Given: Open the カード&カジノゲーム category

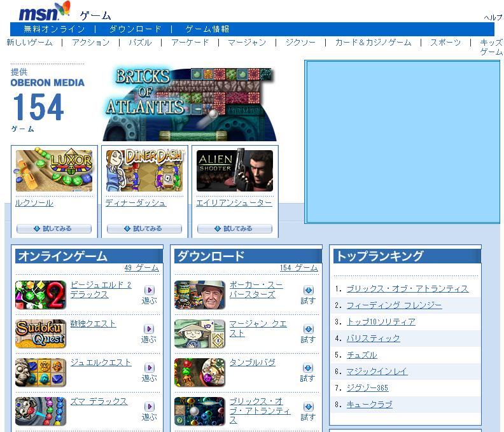Looking at the screenshot, I should (x=373, y=43).
